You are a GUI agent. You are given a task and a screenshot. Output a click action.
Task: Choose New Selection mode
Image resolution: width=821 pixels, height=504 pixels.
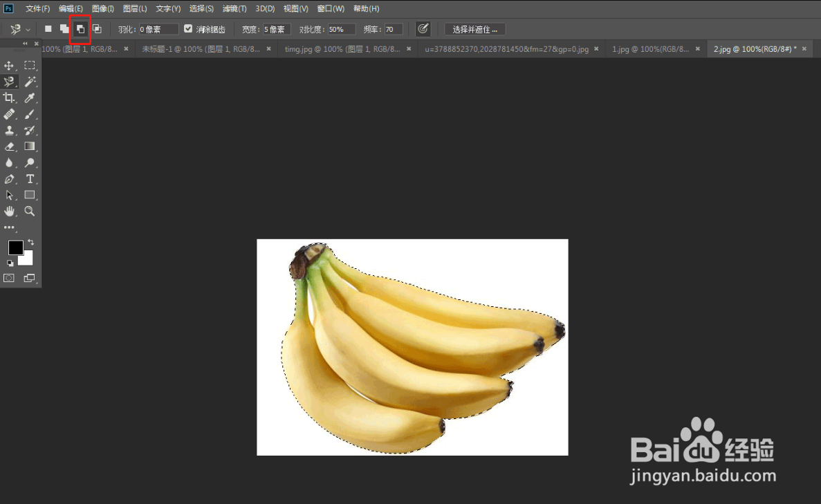[48, 29]
